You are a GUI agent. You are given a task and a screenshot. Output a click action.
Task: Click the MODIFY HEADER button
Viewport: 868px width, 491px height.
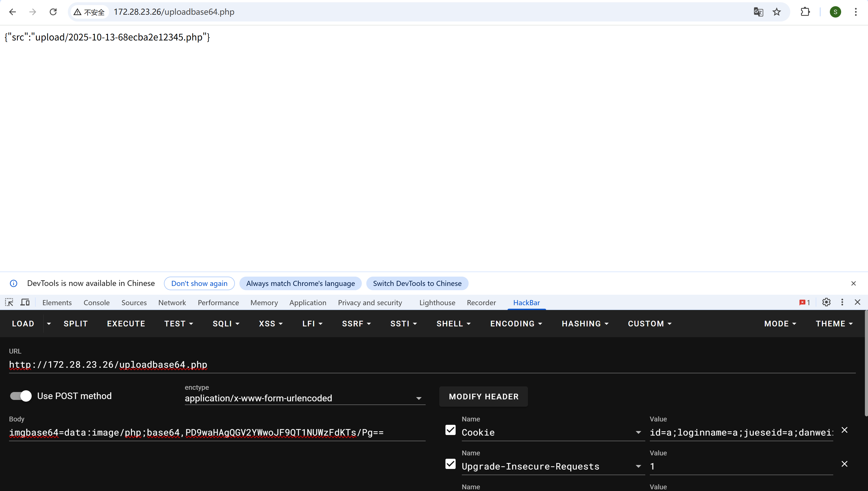pos(483,397)
